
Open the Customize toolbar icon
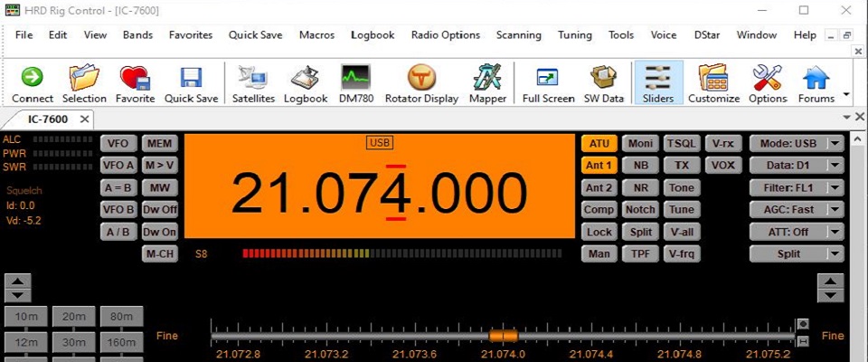[713, 83]
